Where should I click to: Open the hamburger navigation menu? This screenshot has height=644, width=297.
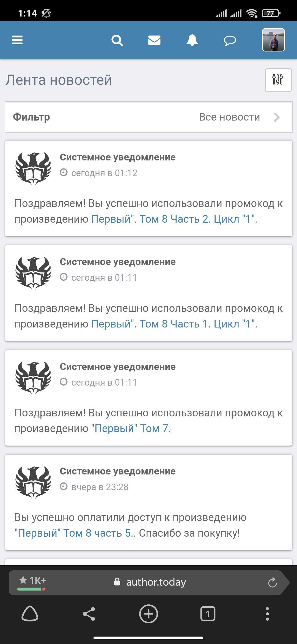click(17, 40)
